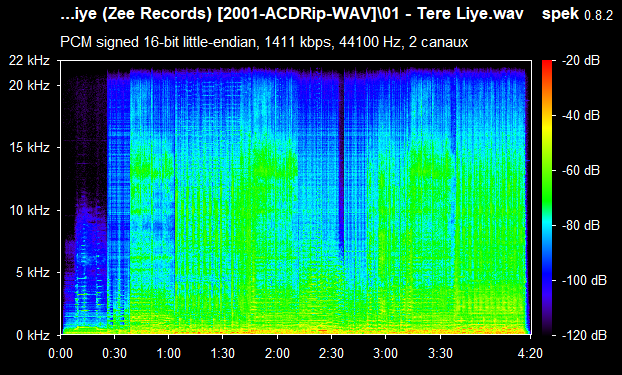Click the 0 kHz axis label
622x375 pixels.
point(33,335)
